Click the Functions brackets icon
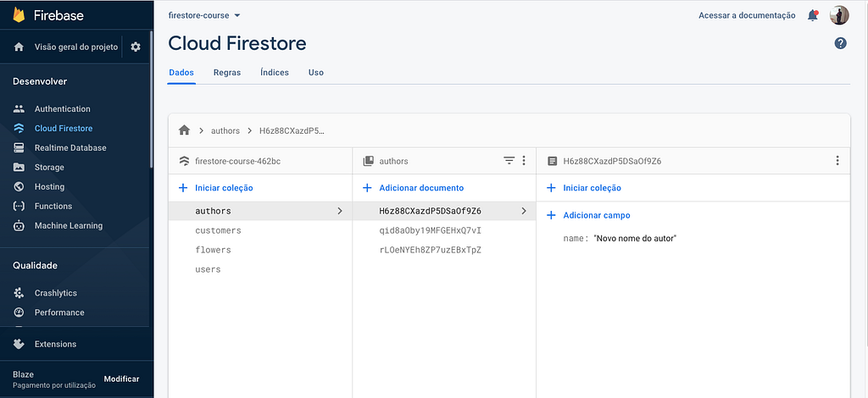The width and height of the screenshot is (868, 398). (x=19, y=206)
